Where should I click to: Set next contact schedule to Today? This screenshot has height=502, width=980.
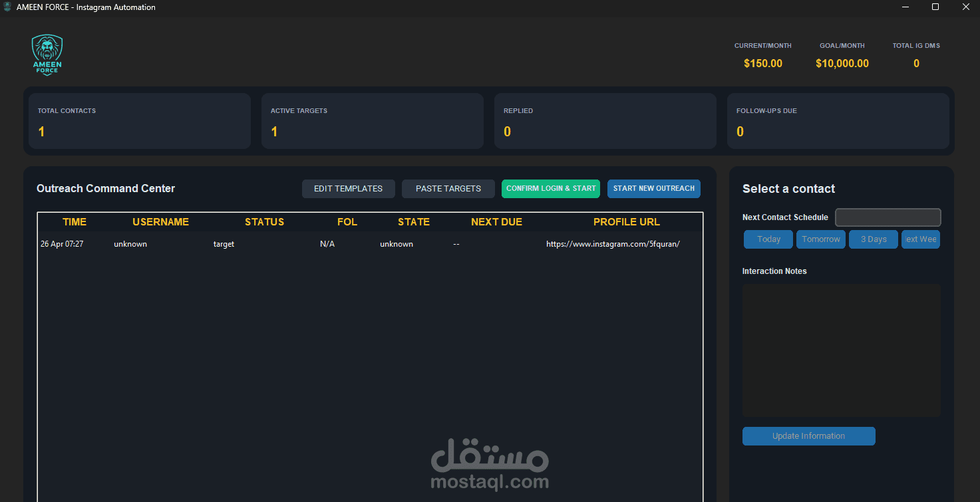[x=768, y=239]
